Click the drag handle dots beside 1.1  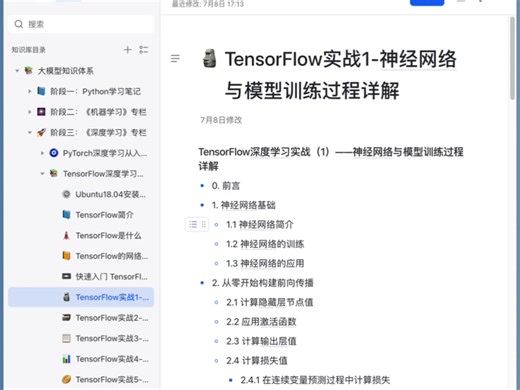coord(204,224)
